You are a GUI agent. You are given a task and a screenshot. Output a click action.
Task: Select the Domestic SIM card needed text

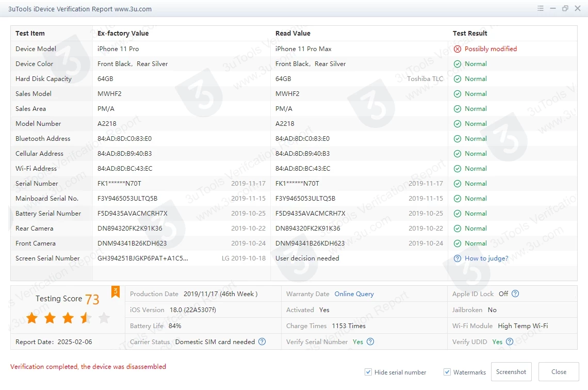click(x=215, y=342)
